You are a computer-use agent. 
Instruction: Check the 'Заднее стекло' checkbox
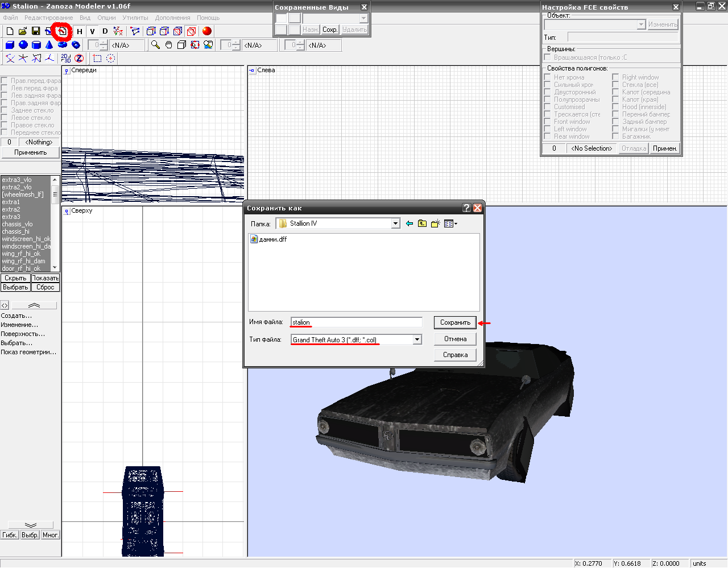click(x=4, y=110)
